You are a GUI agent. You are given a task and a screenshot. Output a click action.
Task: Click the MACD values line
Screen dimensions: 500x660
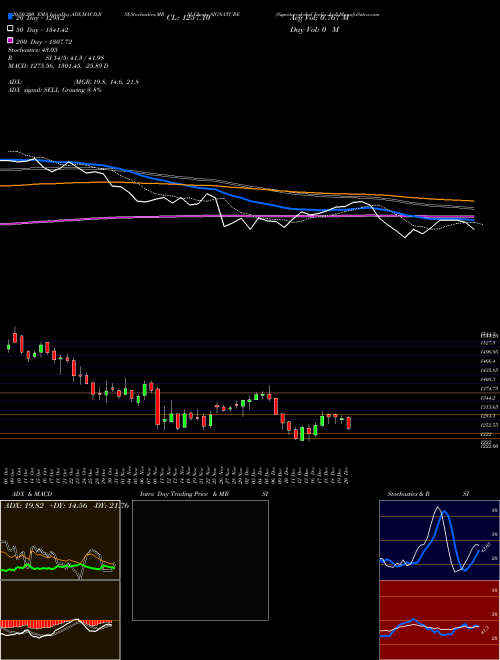pos(58,66)
